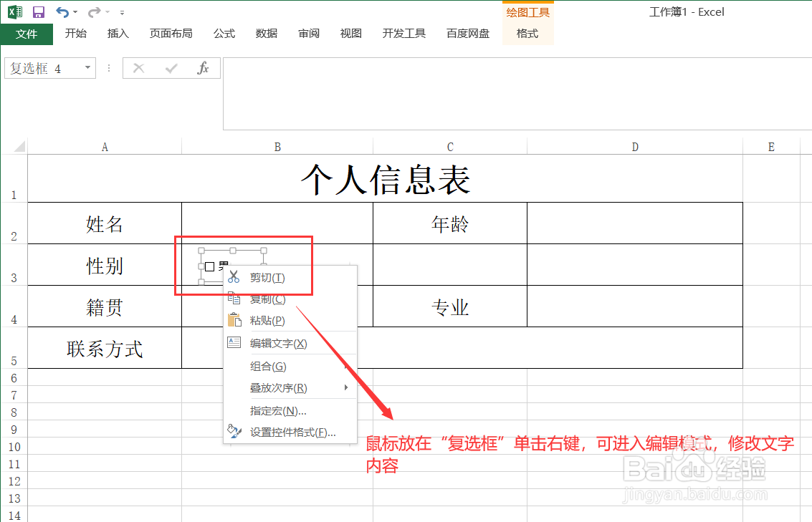Viewport: 812px width, 522px height.
Task: Click the Enter checkmark icon in formula bar
Action: (171, 68)
